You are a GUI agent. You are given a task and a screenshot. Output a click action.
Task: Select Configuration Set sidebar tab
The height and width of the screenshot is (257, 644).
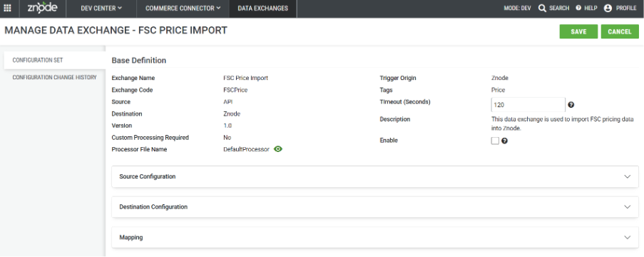click(55, 60)
